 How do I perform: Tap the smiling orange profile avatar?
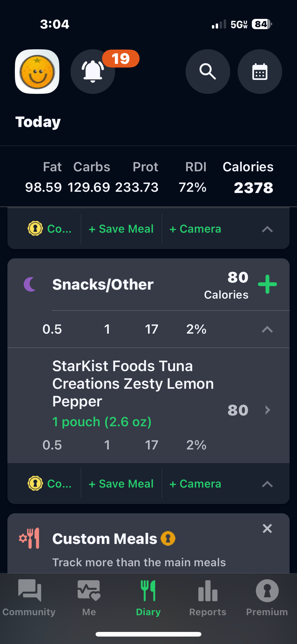37,72
